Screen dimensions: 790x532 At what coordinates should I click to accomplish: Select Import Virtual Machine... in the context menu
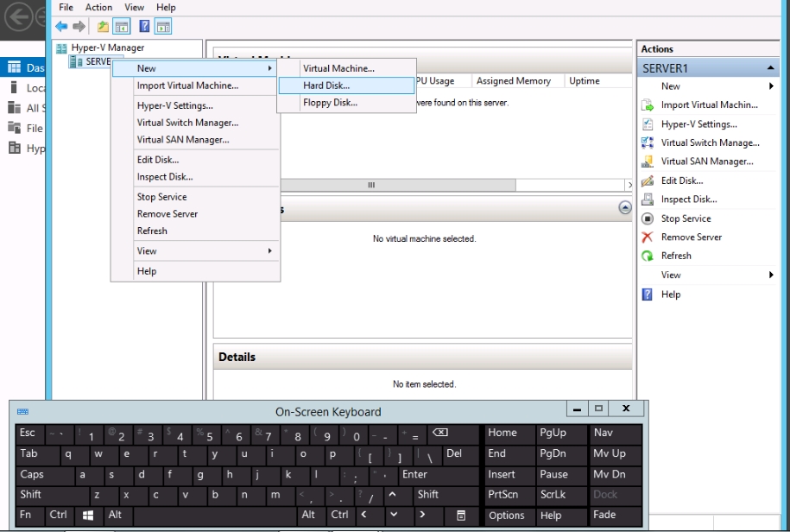coord(195,85)
